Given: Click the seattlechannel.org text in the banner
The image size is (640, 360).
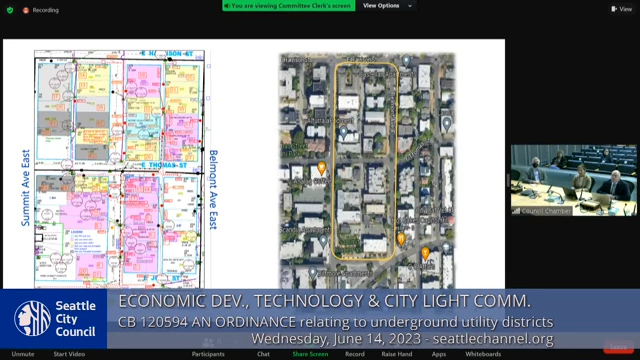Looking at the screenshot, I should coord(493,339).
